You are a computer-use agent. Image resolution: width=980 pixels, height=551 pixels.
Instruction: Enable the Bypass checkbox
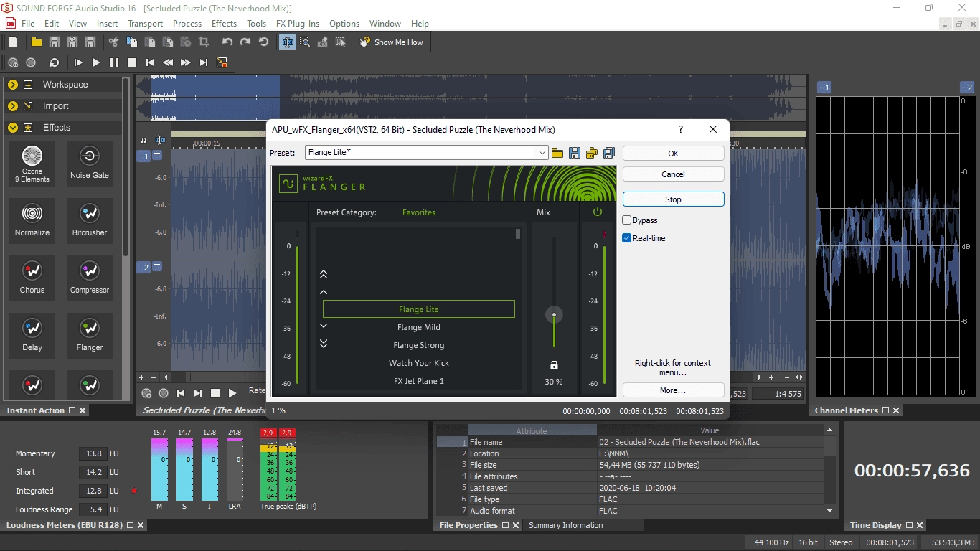626,220
